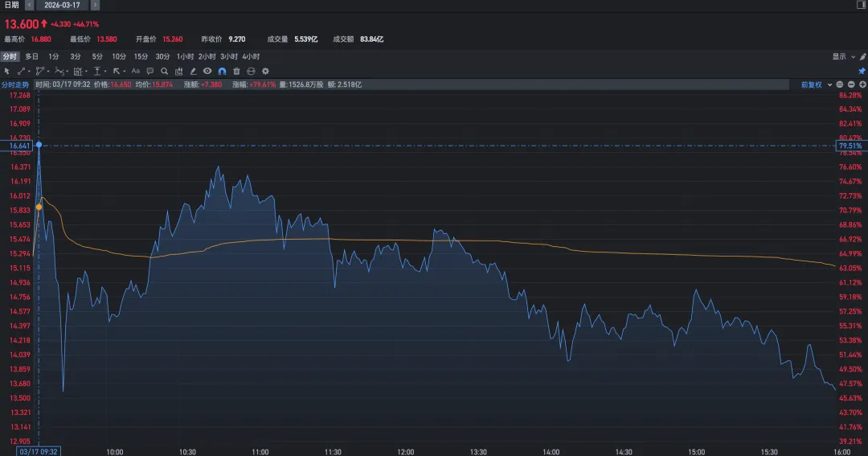Image resolution: width=868 pixels, height=456 pixels.
Task: Select the cursor pointer tool
Action: pyautogui.click(x=6, y=71)
